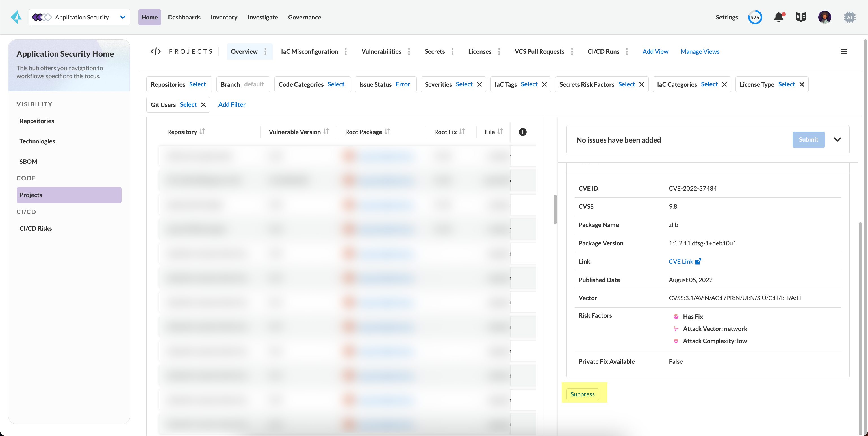Open the hamburger menu next to Manage Views
This screenshot has height=436, width=868.
click(843, 51)
